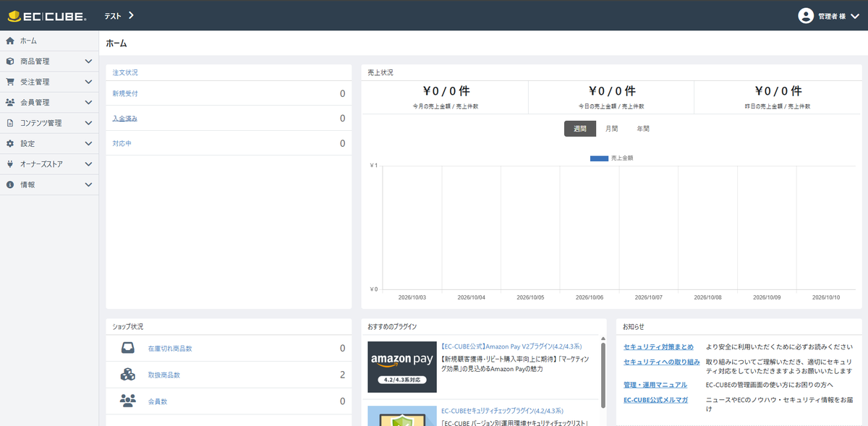This screenshot has width=868, height=426.
Task: Click the 昨日の売上金額 / 売上件数 label
Action: point(778,106)
